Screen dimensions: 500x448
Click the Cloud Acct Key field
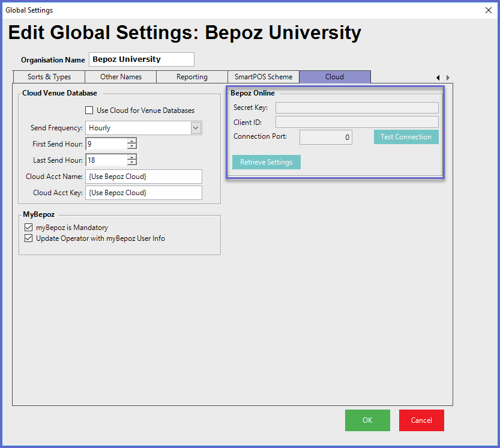point(143,193)
